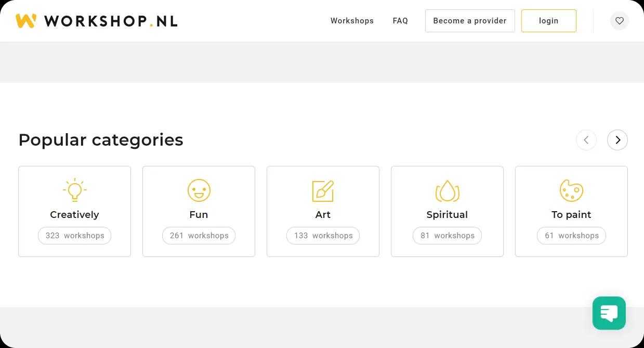Click the Become a provider button
644x348 pixels.
(x=470, y=21)
